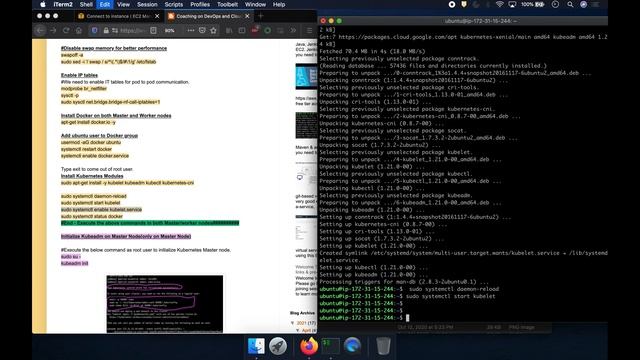Click 'apt-get install docker.io -y' text
This screenshot has width=640, height=360.
point(88,122)
